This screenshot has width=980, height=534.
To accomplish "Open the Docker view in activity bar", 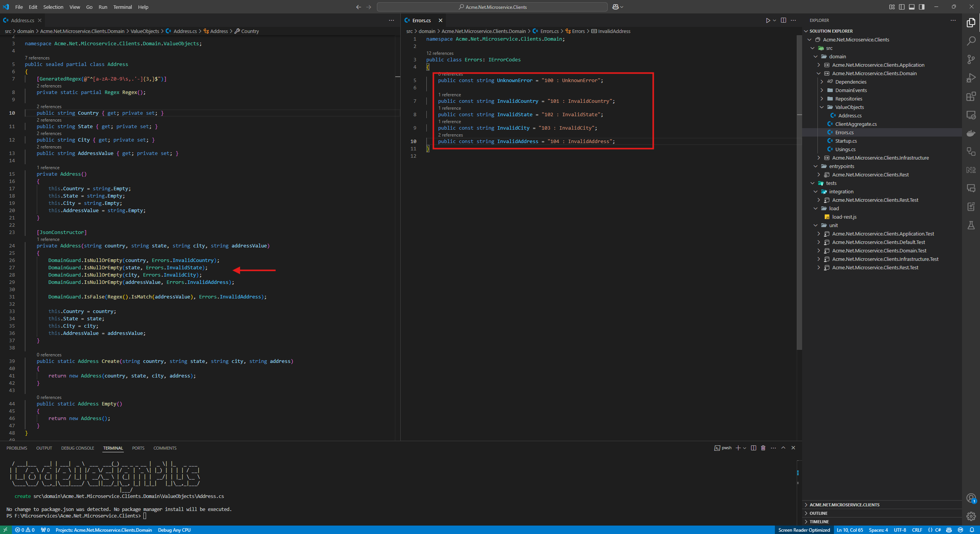I will click(x=971, y=133).
